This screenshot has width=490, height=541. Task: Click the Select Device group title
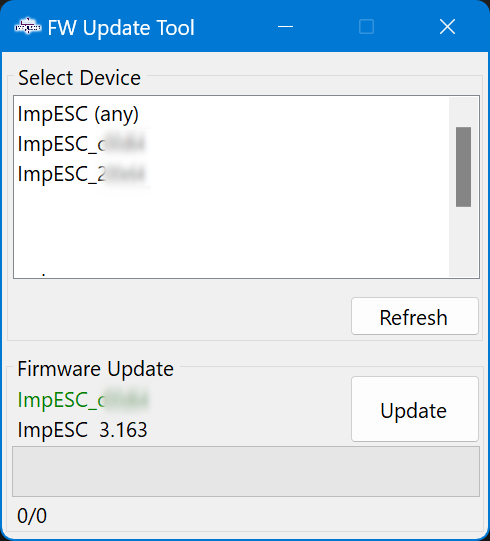(79, 78)
